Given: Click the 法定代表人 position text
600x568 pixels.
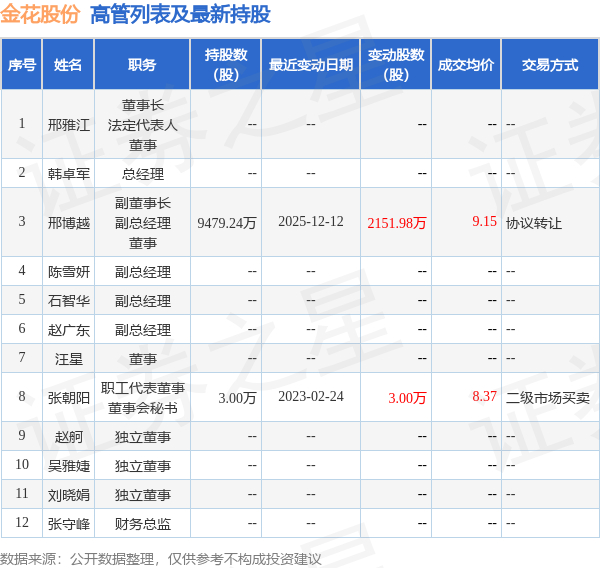Looking at the screenshot, I should [x=142, y=125].
